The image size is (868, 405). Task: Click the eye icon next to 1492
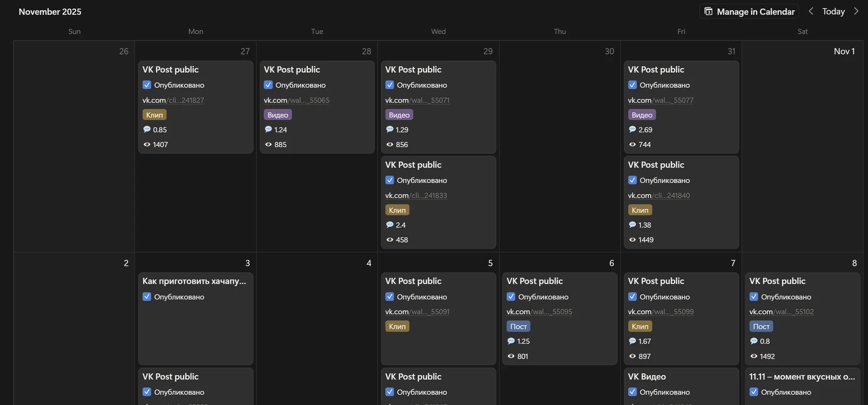(754, 356)
